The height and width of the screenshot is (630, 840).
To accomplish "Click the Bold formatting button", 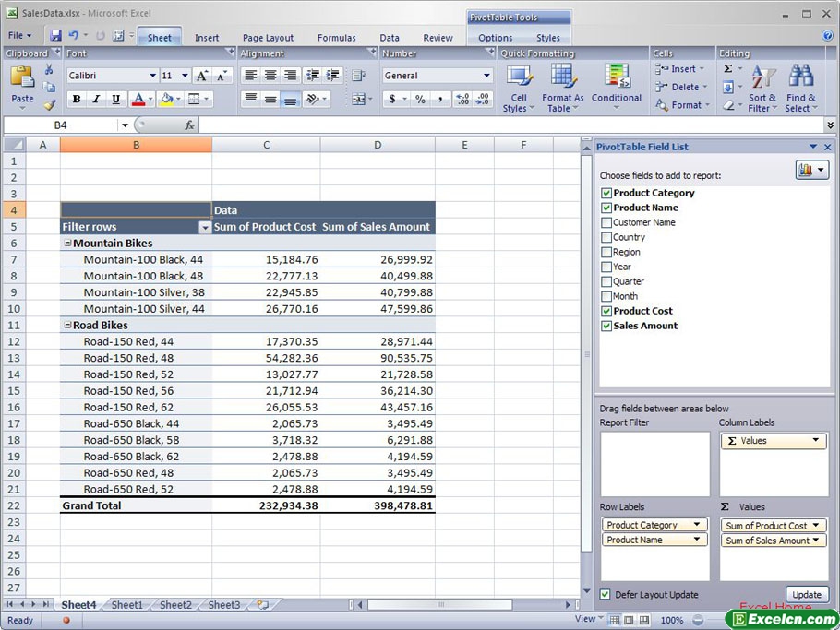I will pyautogui.click(x=77, y=100).
